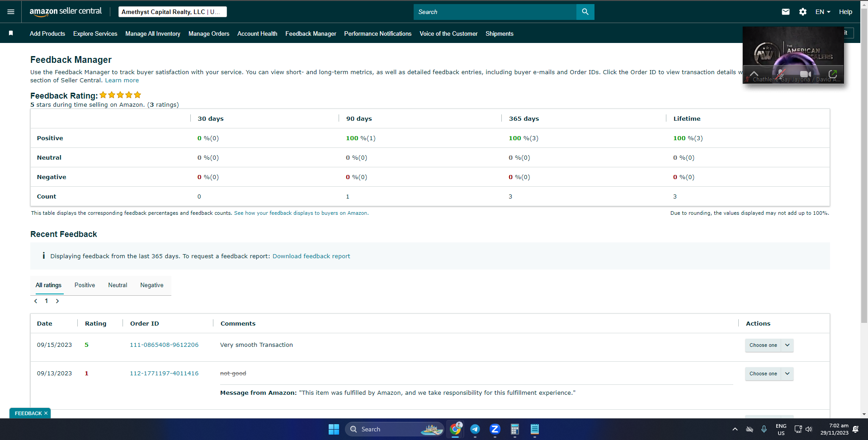This screenshot has width=868, height=440.
Task: Click the Learn more link
Action: pos(122,80)
